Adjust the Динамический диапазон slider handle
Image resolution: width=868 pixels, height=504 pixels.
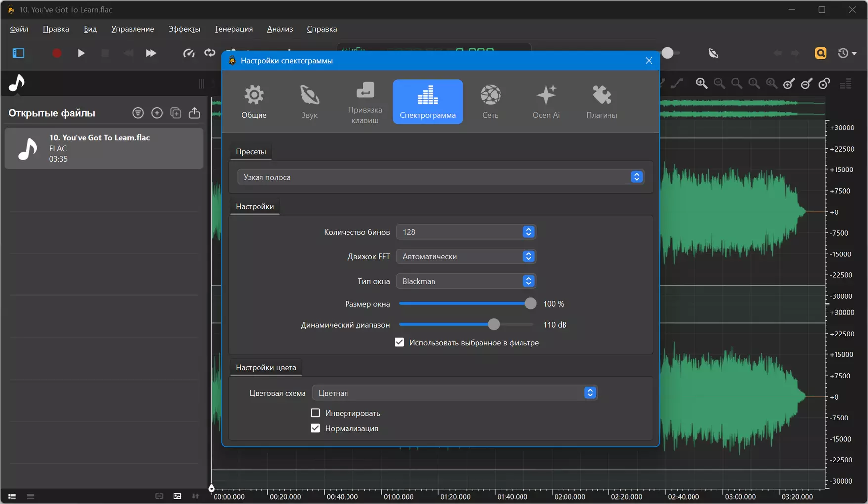(x=494, y=325)
